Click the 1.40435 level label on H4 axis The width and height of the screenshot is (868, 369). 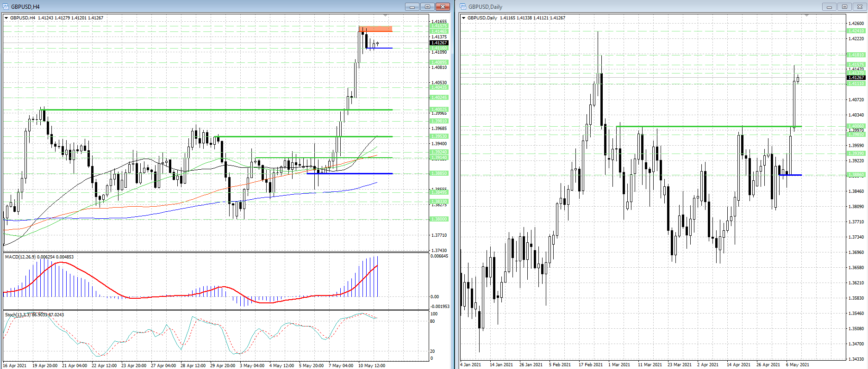[x=439, y=87]
